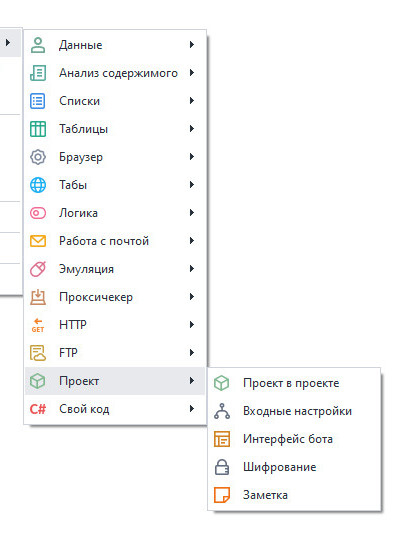The height and width of the screenshot is (558, 413).
Task: Click the Эмуляция mouse icon
Action: pyautogui.click(x=38, y=269)
